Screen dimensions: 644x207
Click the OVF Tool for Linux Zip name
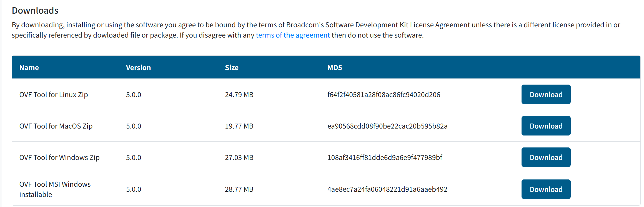click(54, 95)
